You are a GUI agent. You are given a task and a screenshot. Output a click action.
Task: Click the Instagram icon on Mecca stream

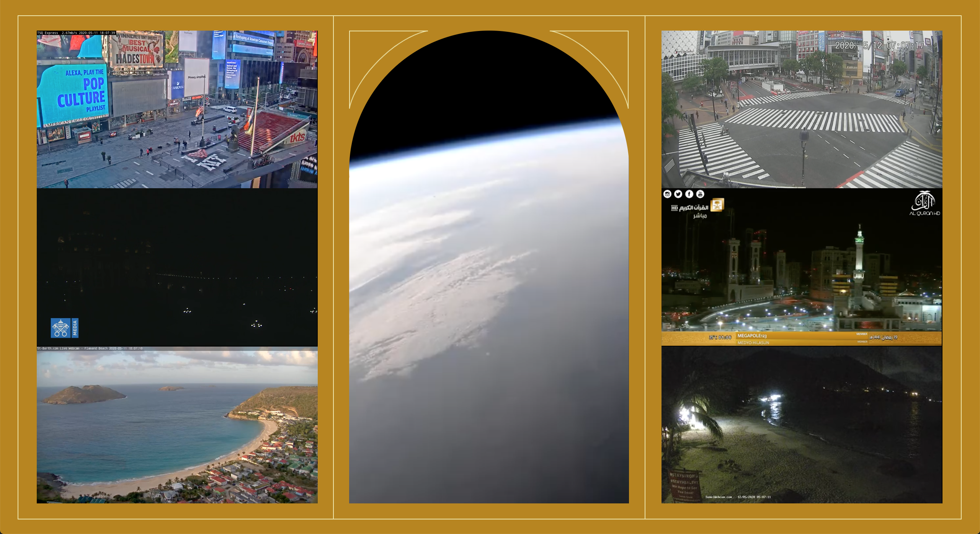click(667, 194)
